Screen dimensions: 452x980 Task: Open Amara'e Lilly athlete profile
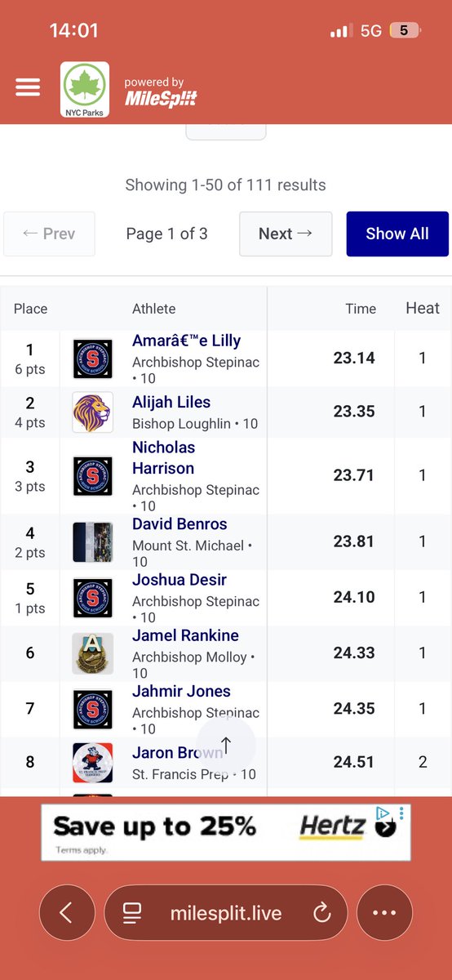pos(186,341)
